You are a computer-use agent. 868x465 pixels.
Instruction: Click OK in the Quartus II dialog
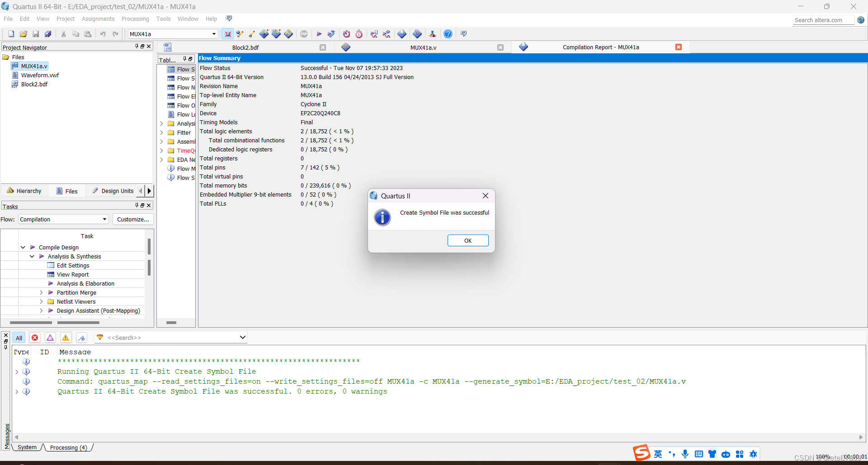click(x=468, y=240)
